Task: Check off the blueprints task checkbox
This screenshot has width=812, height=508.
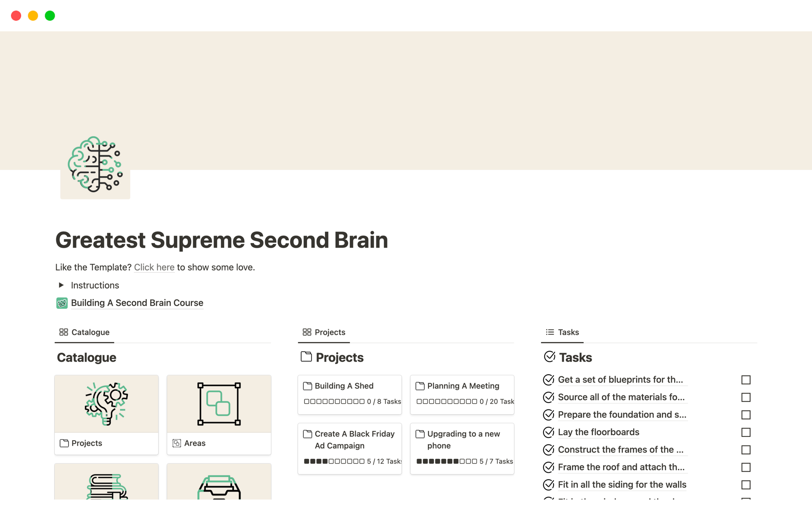Action: (746, 380)
